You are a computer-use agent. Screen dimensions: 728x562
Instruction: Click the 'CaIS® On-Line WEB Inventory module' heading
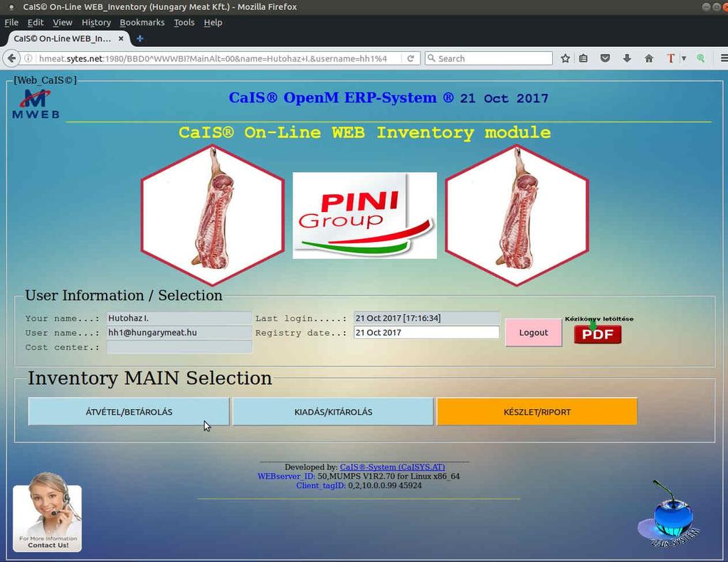pyautogui.click(x=364, y=132)
